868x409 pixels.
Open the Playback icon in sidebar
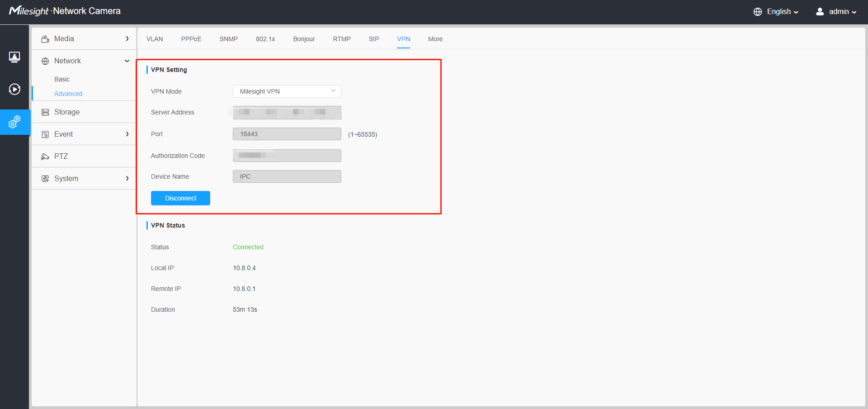click(x=14, y=89)
